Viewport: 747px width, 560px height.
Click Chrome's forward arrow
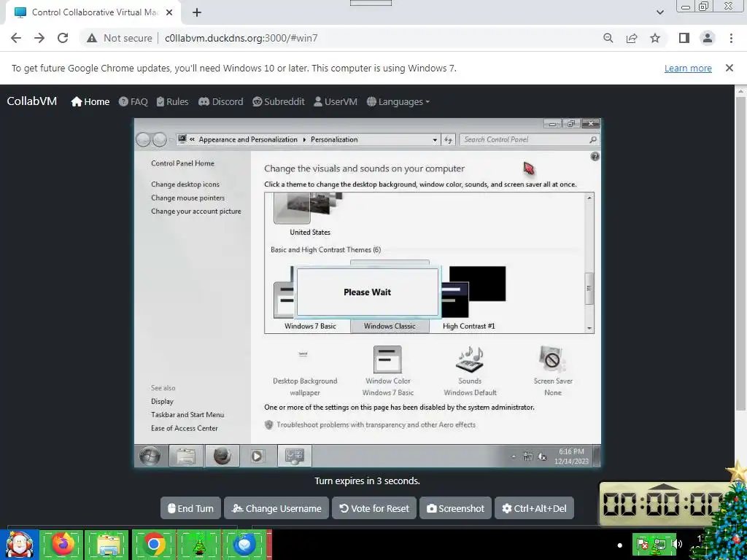pos(39,38)
